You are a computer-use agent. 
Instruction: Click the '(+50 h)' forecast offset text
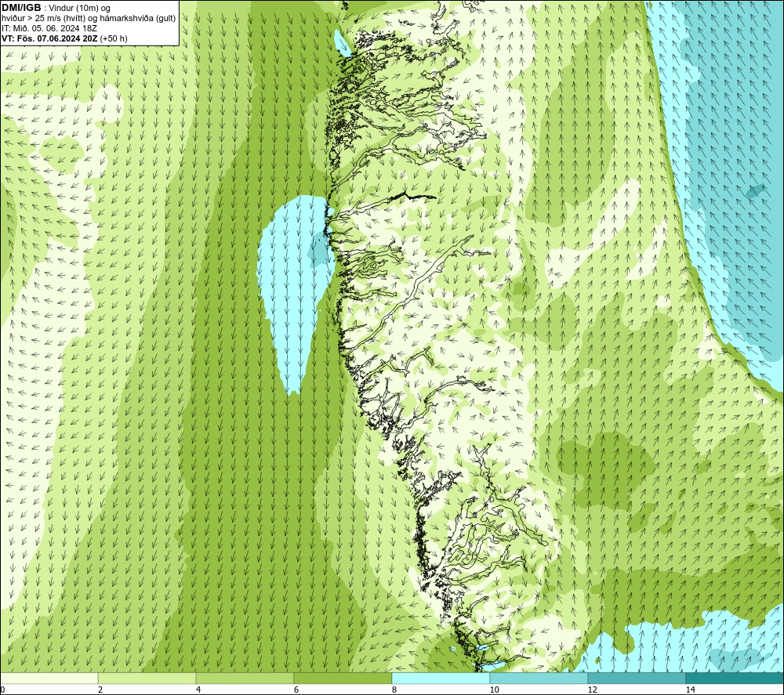click(114, 38)
